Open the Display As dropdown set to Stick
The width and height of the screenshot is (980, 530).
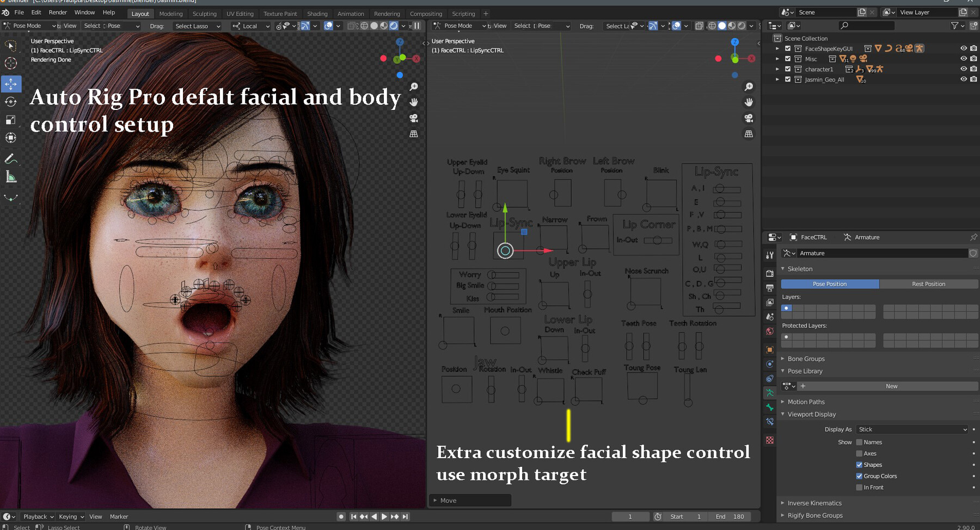(x=912, y=429)
